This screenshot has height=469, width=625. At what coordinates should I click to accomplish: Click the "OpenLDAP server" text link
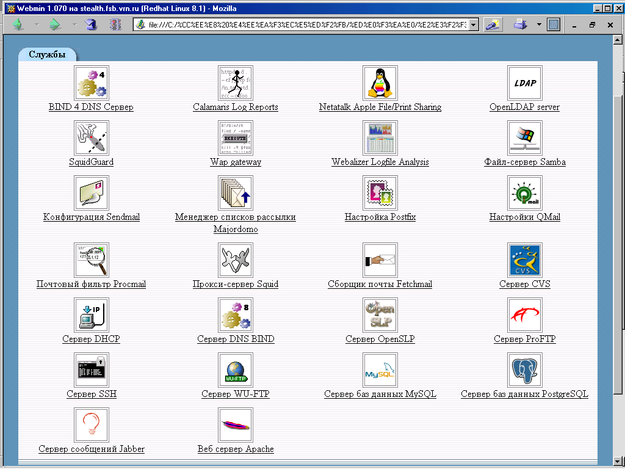tap(525, 107)
